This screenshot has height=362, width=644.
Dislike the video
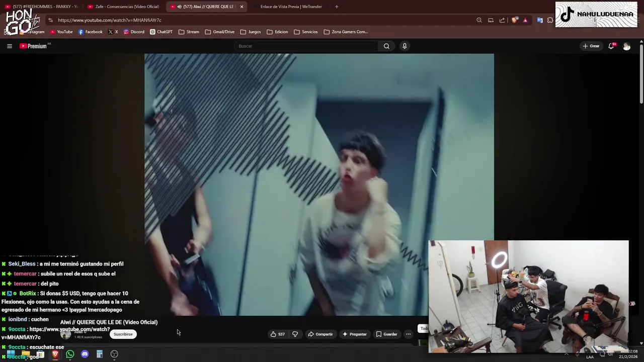(x=295, y=334)
